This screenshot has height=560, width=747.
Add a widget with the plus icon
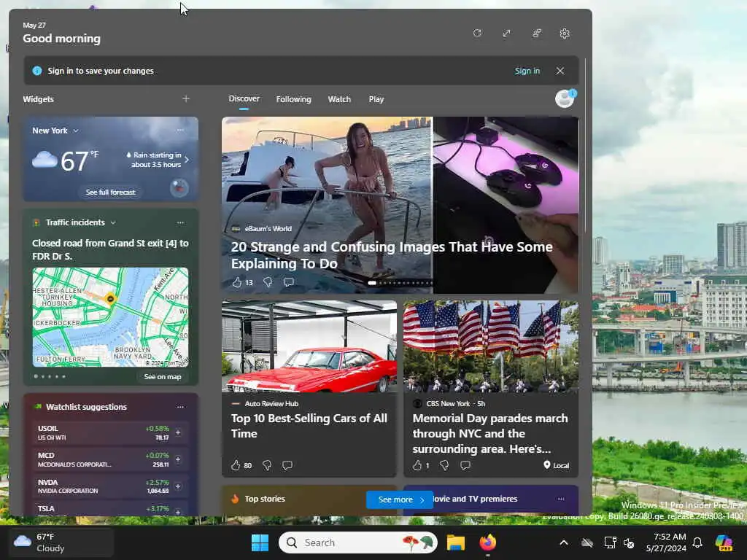[x=186, y=98]
